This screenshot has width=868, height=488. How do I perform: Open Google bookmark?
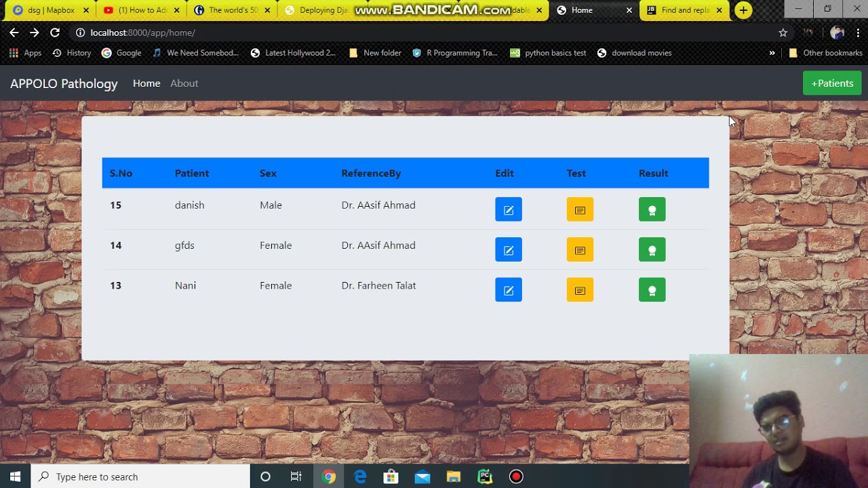121,53
